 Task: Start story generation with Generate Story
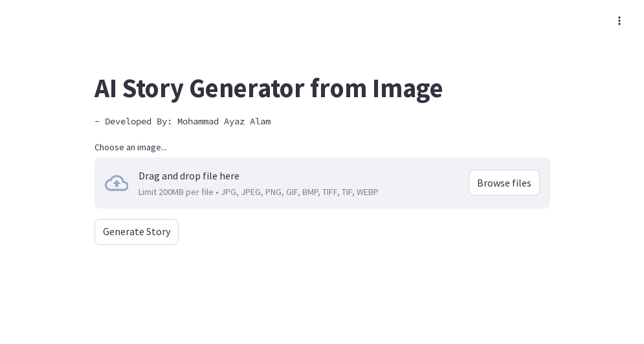click(137, 232)
